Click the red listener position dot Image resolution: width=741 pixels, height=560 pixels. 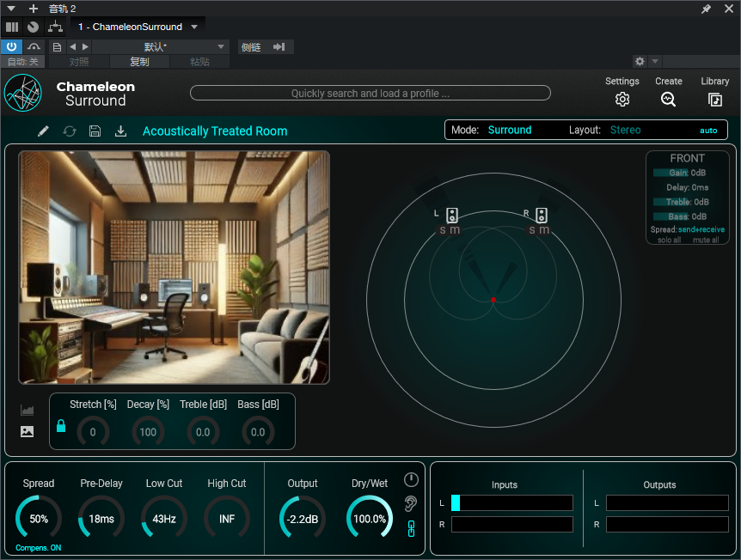pos(493,300)
